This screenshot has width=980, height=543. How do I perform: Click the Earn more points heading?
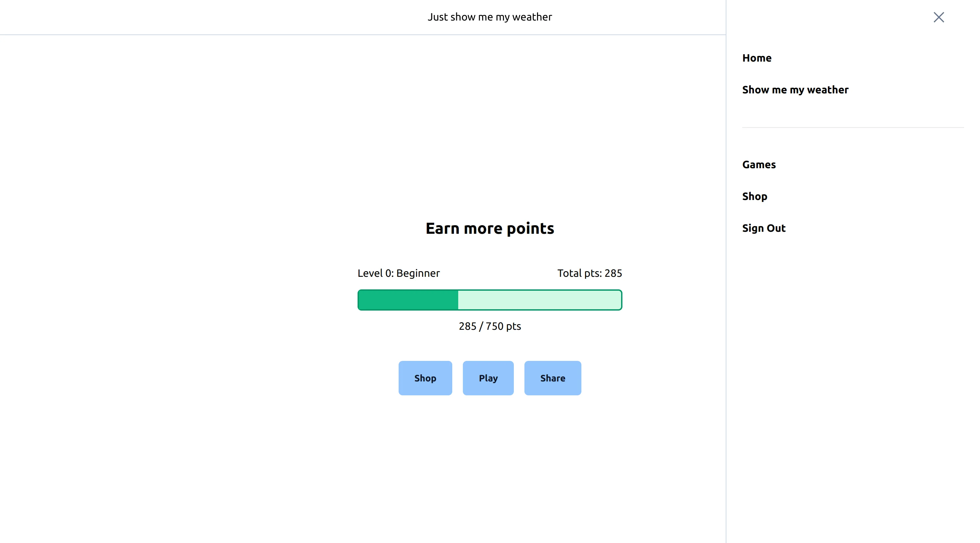(x=490, y=228)
